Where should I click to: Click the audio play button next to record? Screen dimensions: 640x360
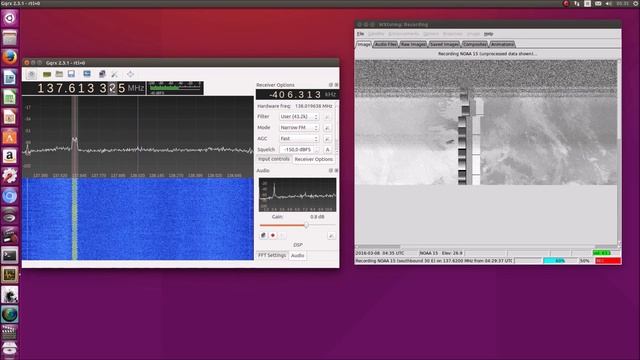tap(282, 236)
